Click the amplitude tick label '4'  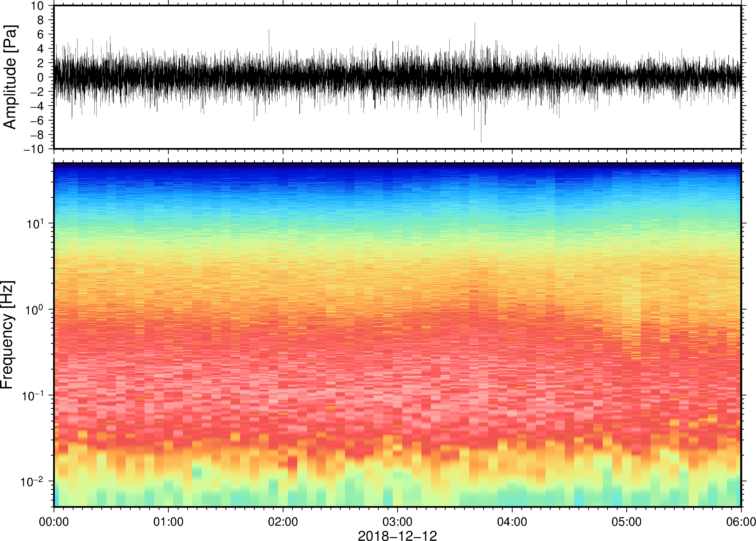pyautogui.click(x=41, y=49)
